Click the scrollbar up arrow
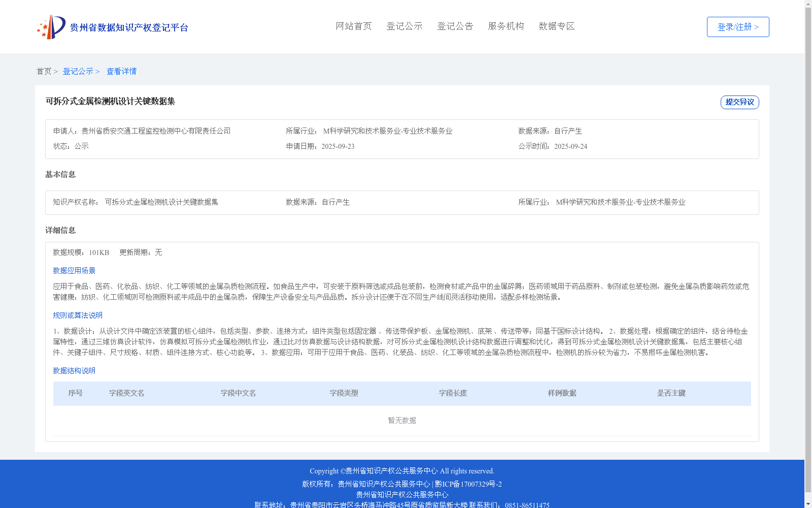Image resolution: width=812 pixels, height=508 pixels. pyautogui.click(x=808, y=4)
